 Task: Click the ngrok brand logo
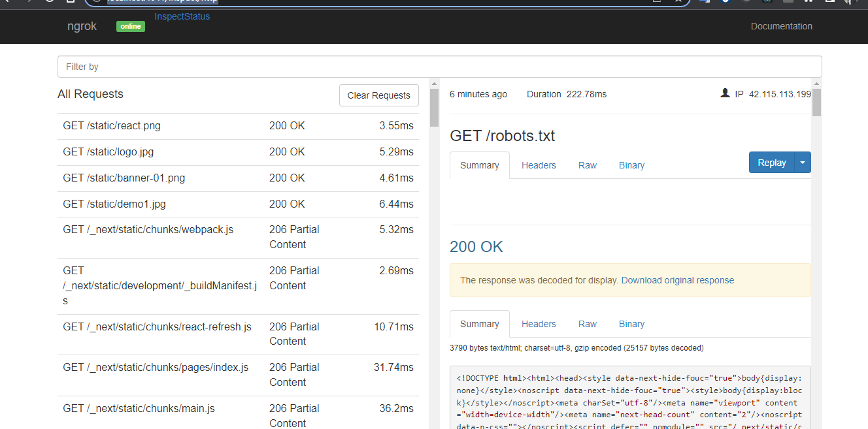[x=82, y=26]
